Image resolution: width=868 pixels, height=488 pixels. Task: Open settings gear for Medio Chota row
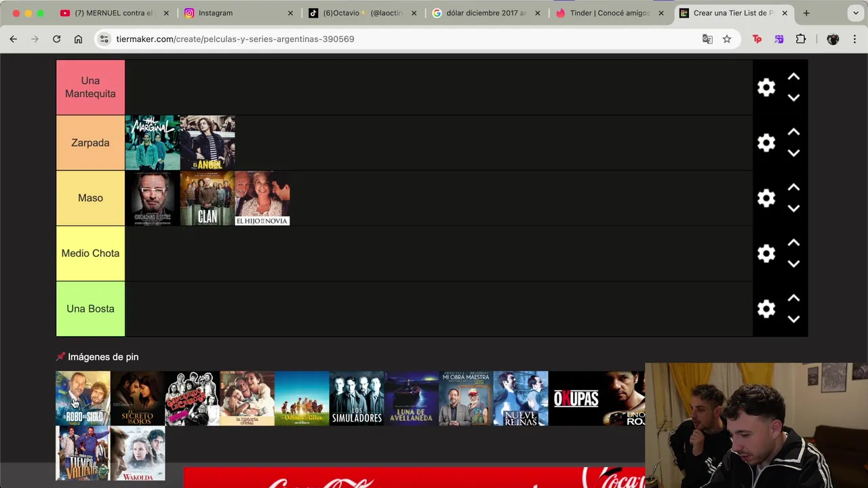pyautogui.click(x=766, y=253)
